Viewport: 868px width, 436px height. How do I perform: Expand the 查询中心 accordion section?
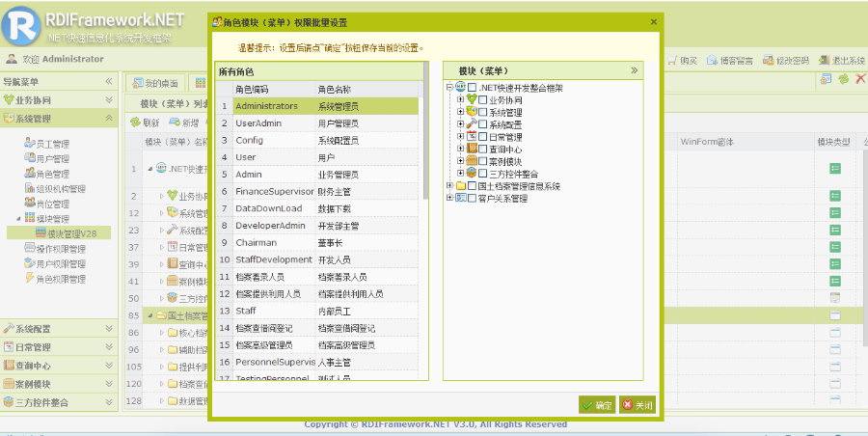tap(59, 365)
